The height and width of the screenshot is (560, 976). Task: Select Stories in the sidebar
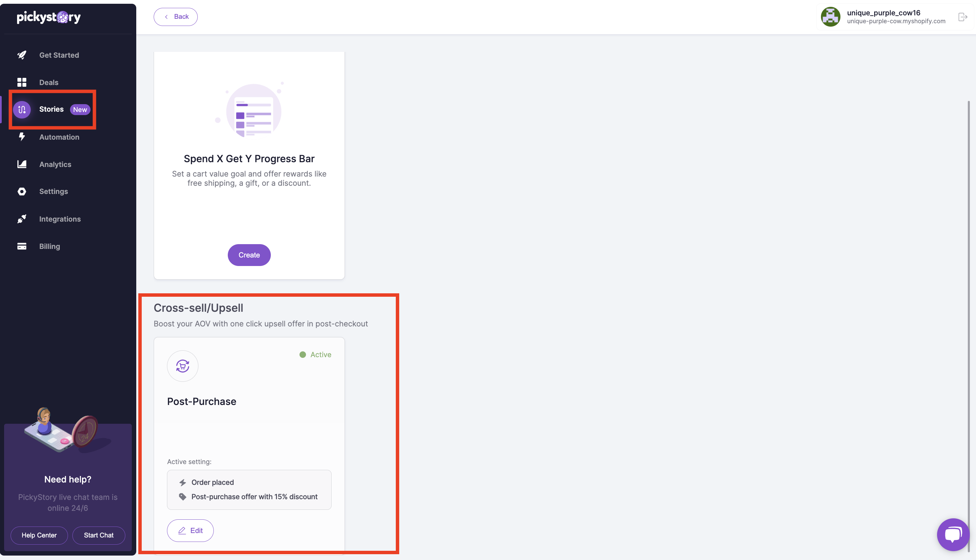(52, 109)
